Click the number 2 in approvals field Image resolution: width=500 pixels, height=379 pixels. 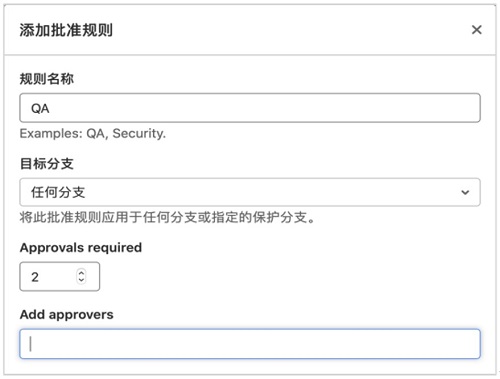pos(35,277)
